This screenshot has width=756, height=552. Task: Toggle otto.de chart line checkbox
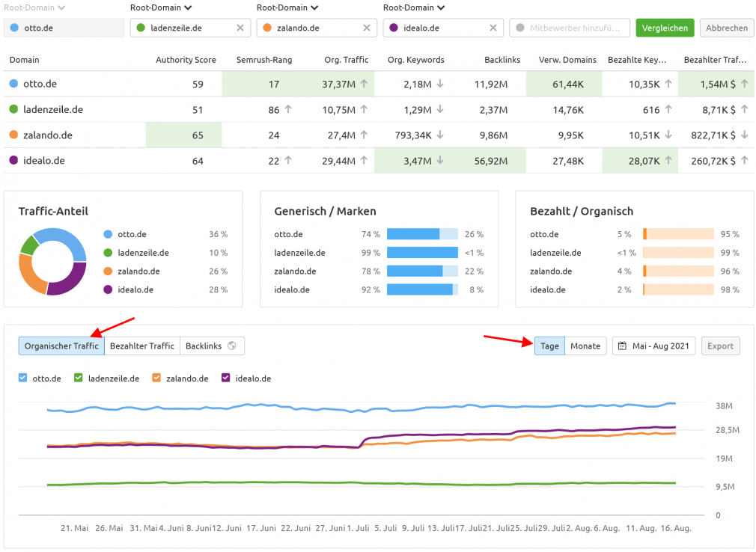coord(22,378)
